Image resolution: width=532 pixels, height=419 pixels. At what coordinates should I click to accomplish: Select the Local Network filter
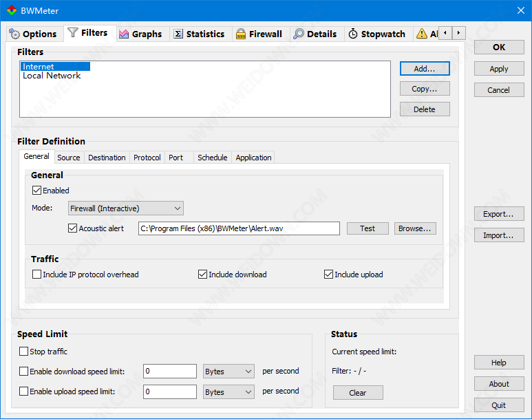coord(52,76)
